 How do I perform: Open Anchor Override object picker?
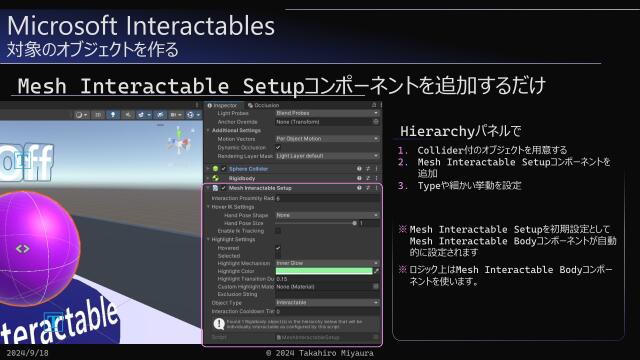pyautogui.click(x=376, y=122)
